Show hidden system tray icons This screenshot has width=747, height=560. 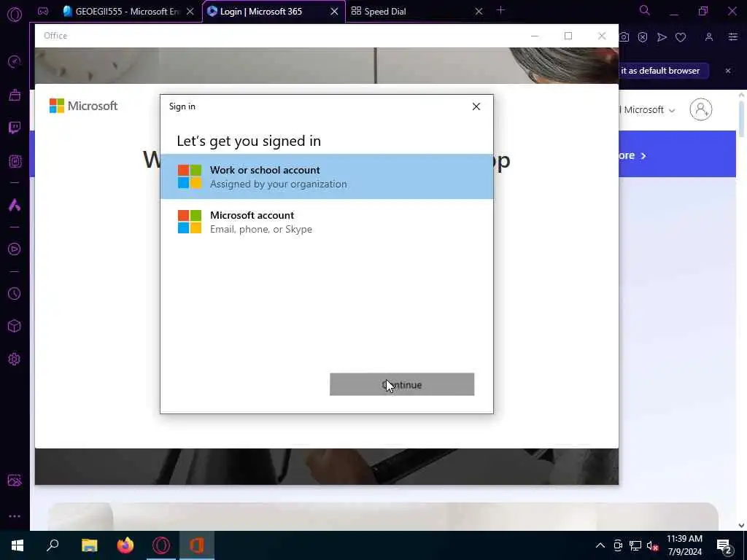tap(600, 545)
